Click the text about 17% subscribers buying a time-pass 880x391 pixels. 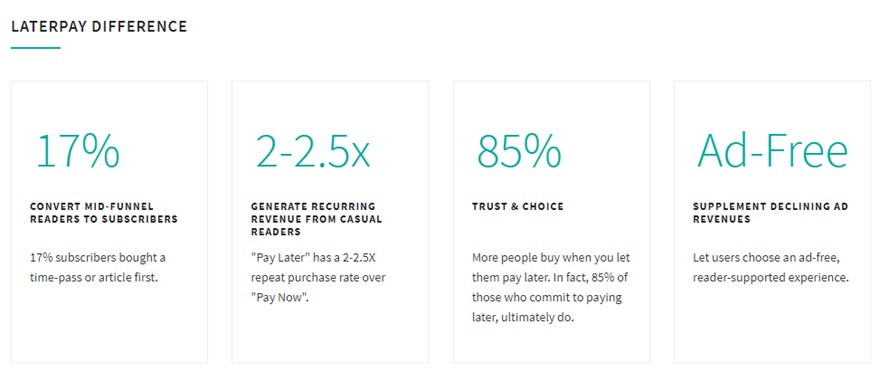pyautogui.click(x=98, y=268)
